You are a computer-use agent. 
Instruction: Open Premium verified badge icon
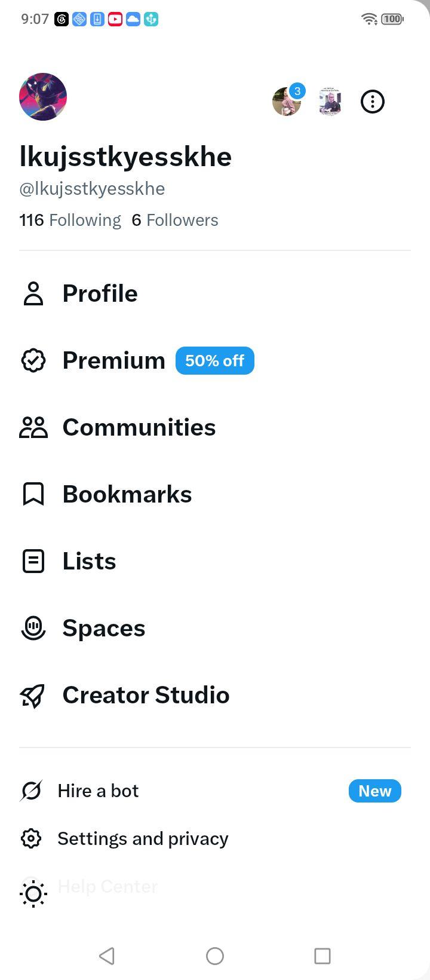(33, 360)
